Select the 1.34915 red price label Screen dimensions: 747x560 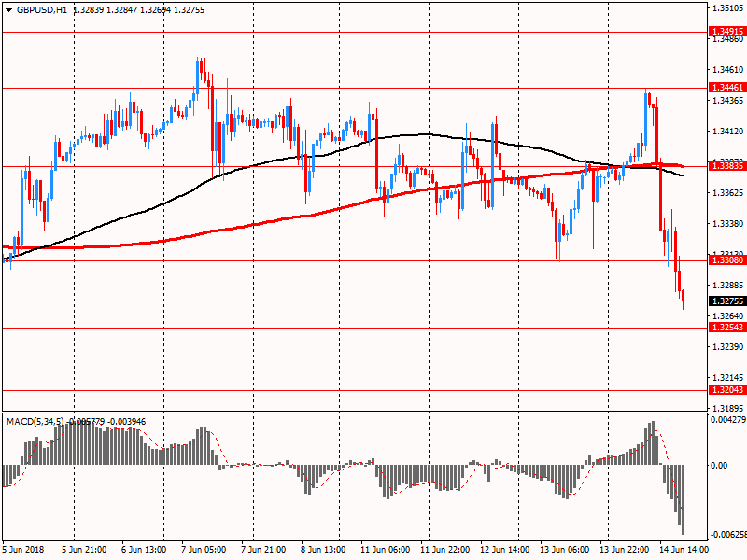tap(726, 32)
